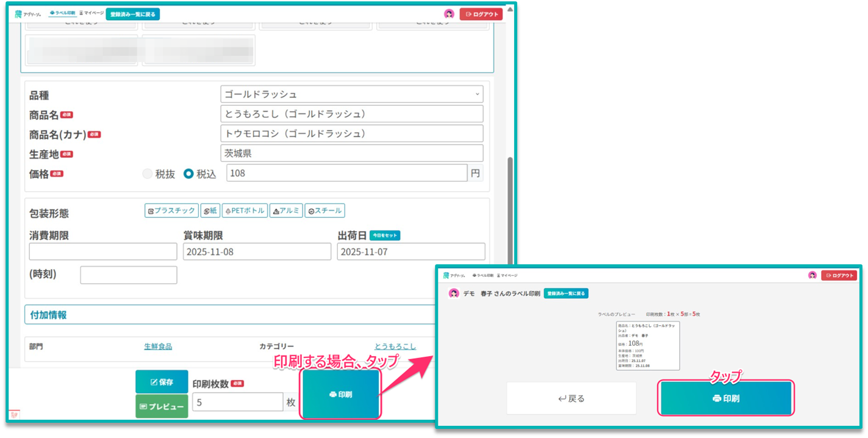The image size is (868, 438).
Task: Select the PETボトル packaging icon button
Action: point(245,210)
